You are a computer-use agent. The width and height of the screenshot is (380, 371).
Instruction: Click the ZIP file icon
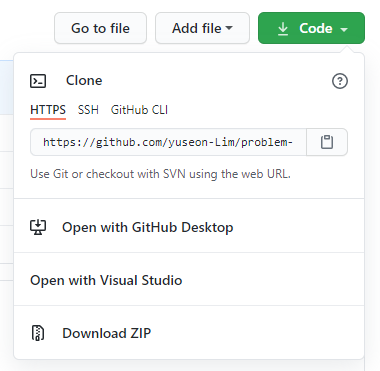point(38,333)
